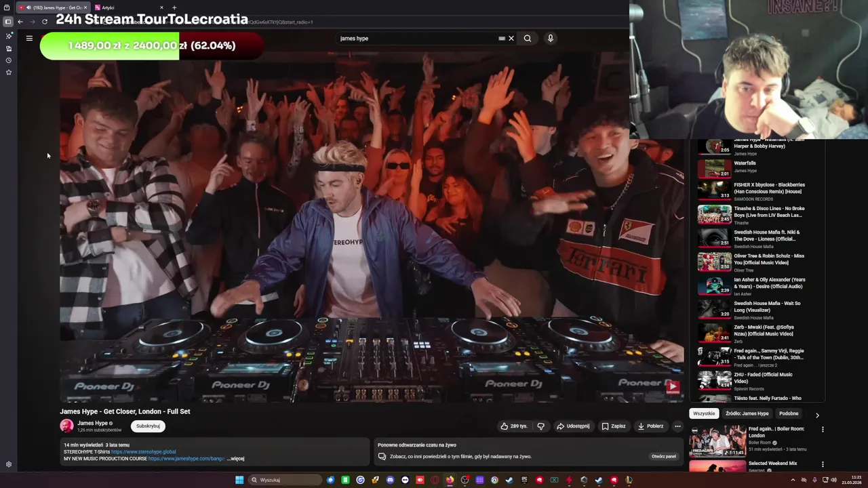This screenshot has width=868, height=488.
Task: Open the YouTube hamburger guide menu
Action: tap(29, 38)
